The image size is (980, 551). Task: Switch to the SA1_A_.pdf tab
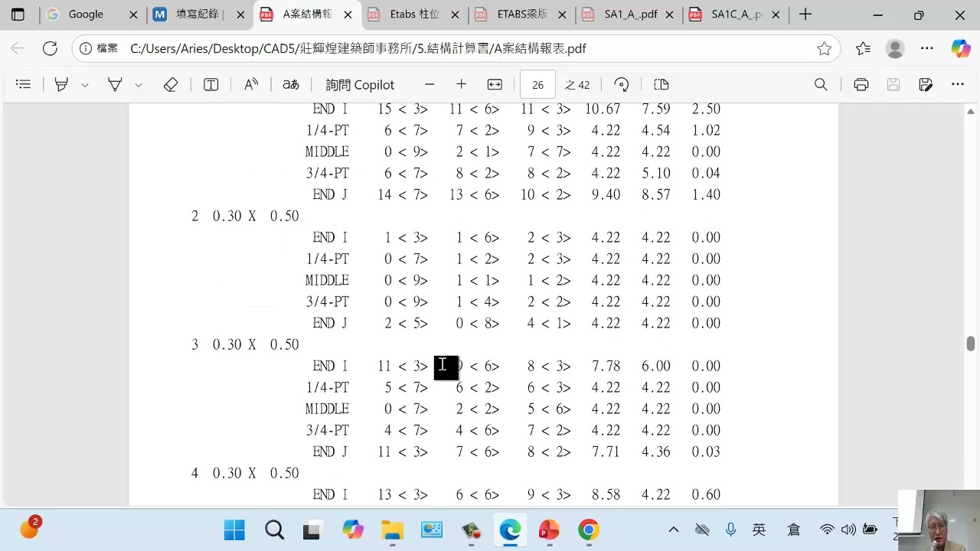pyautogui.click(x=629, y=15)
